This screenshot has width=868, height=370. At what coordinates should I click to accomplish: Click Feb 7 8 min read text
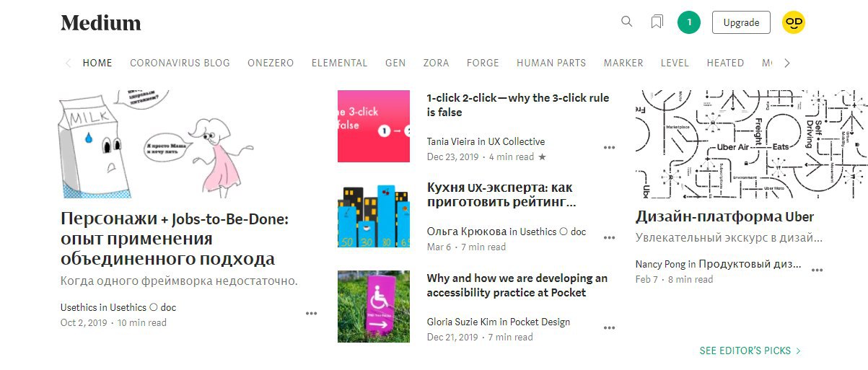tap(674, 279)
